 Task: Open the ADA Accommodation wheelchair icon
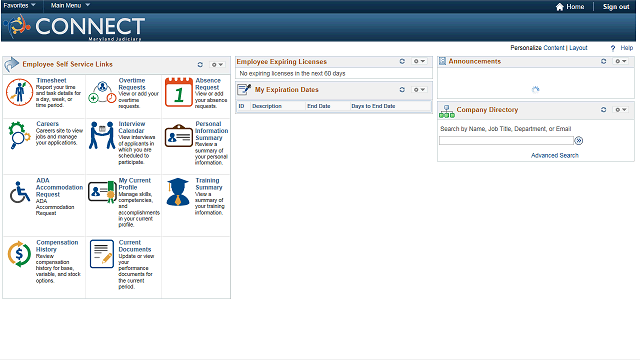coord(20,192)
